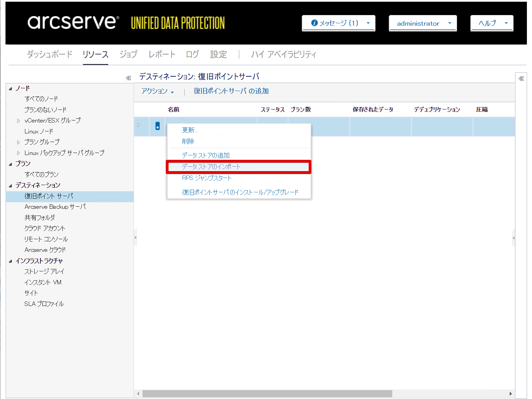This screenshot has width=532, height=399.
Task: Click the horizontal scrollbar right arrow
Action: [510, 394]
